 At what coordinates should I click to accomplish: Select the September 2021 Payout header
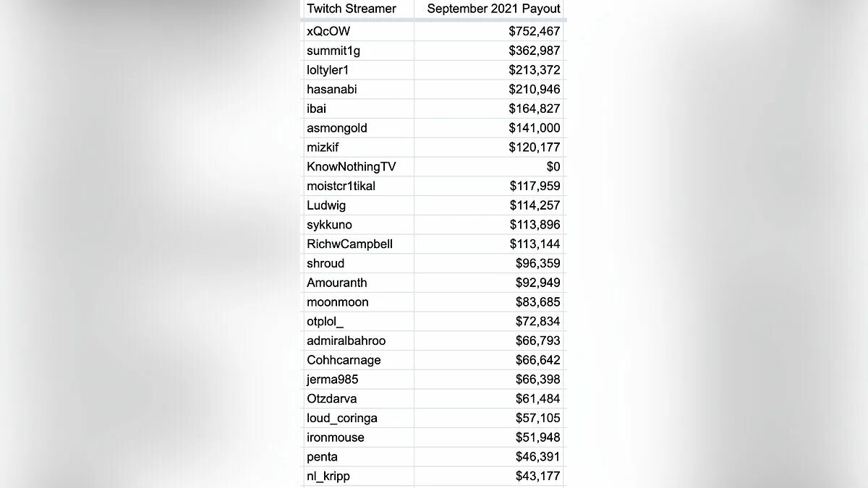coord(488,9)
